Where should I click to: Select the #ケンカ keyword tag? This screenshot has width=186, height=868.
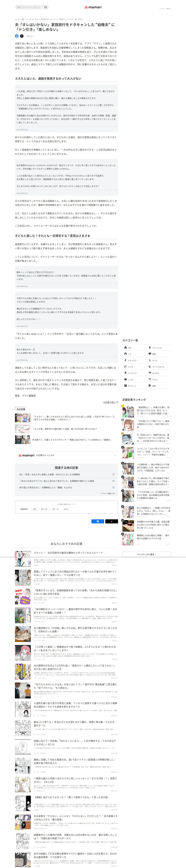pyautogui.click(x=44, y=509)
